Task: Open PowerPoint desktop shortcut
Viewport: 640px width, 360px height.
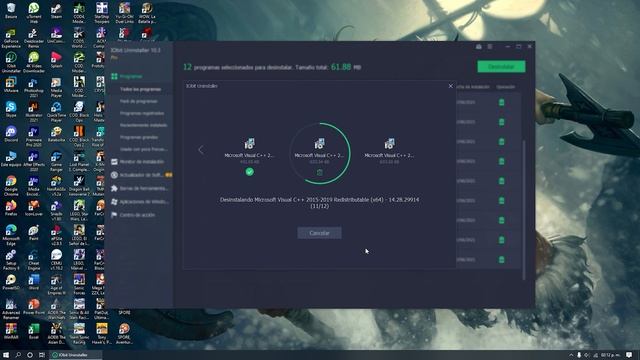Action: click(x=33, y=307)
